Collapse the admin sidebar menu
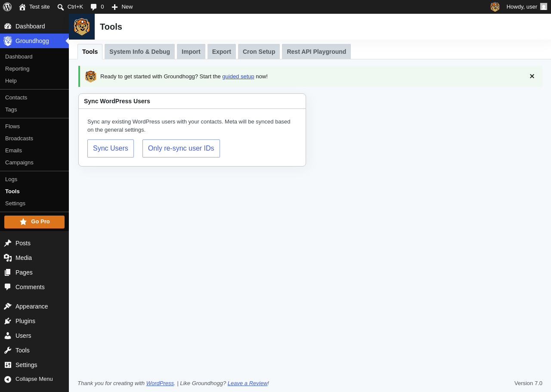Viewport: 551px width, 392px height. pyautogui.click(x=34, y=379)
